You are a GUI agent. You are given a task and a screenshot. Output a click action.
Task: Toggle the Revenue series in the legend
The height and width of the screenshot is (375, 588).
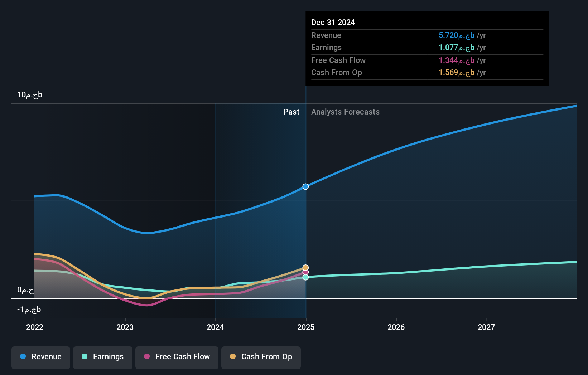click(41, 357)
